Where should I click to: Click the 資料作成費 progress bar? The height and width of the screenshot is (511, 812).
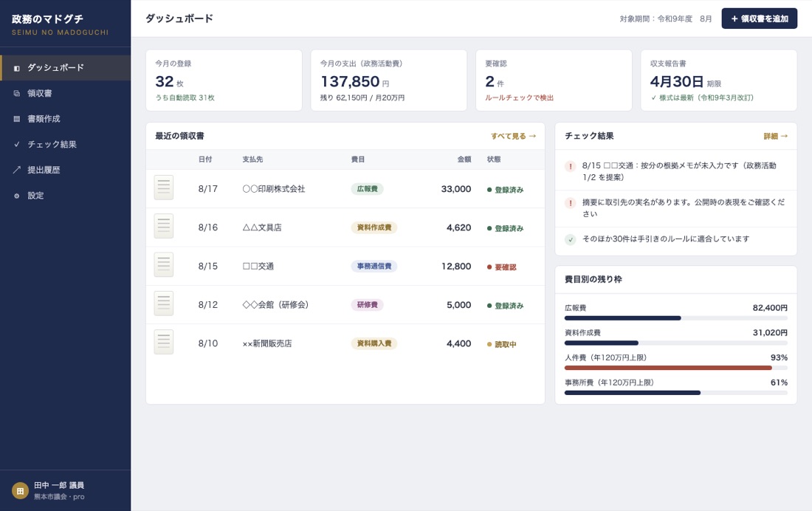(x=675, y=343)
